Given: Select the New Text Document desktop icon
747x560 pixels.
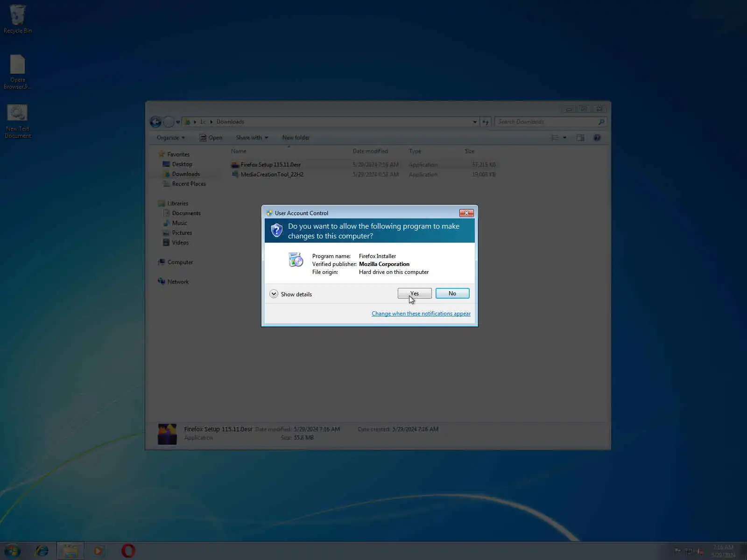Looking at the screenshot, I should click(18, 121).
